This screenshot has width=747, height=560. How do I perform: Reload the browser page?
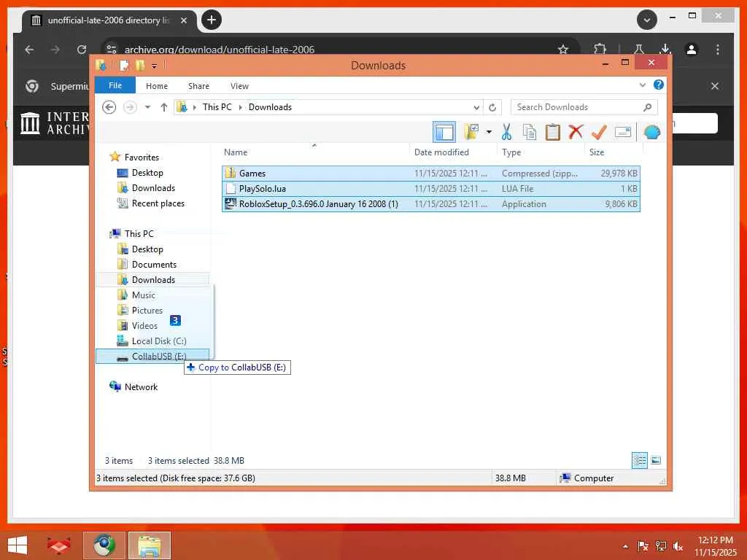coord(82,49)
